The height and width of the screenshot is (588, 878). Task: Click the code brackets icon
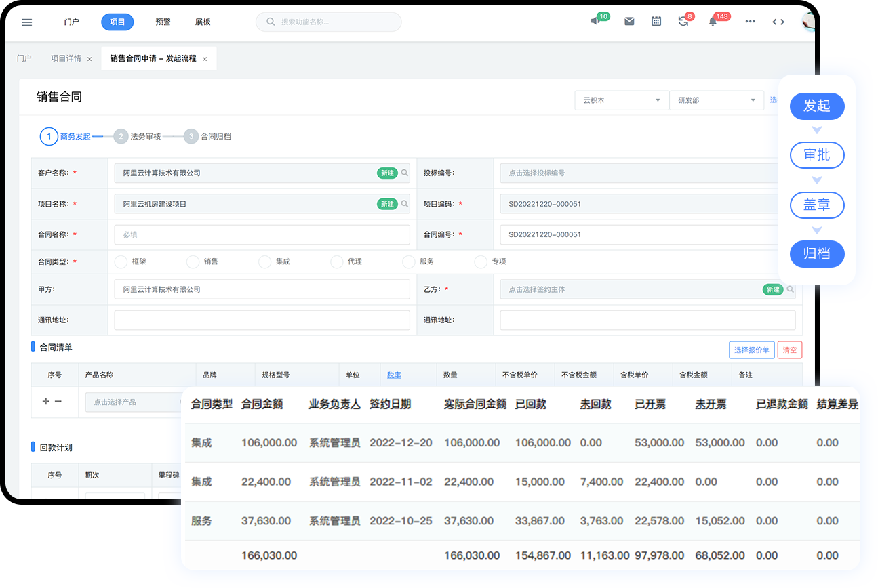(x=778, y=22)
